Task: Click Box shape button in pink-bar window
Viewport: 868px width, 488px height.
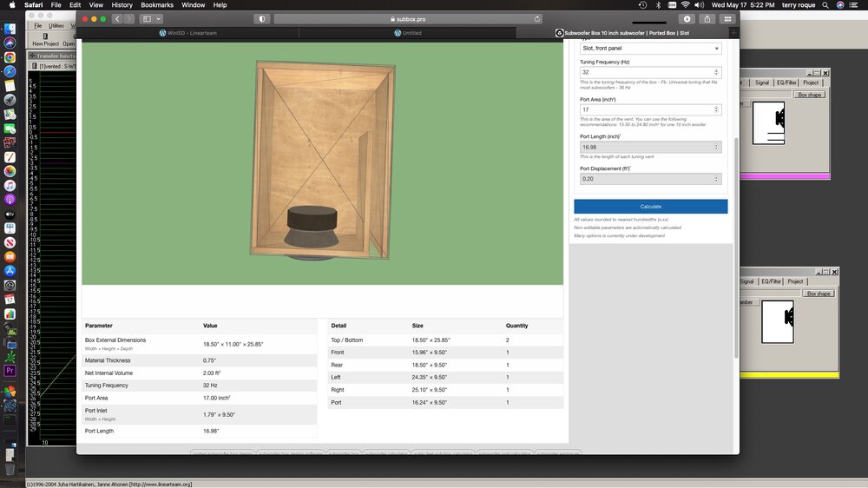Action: point(809,95)
